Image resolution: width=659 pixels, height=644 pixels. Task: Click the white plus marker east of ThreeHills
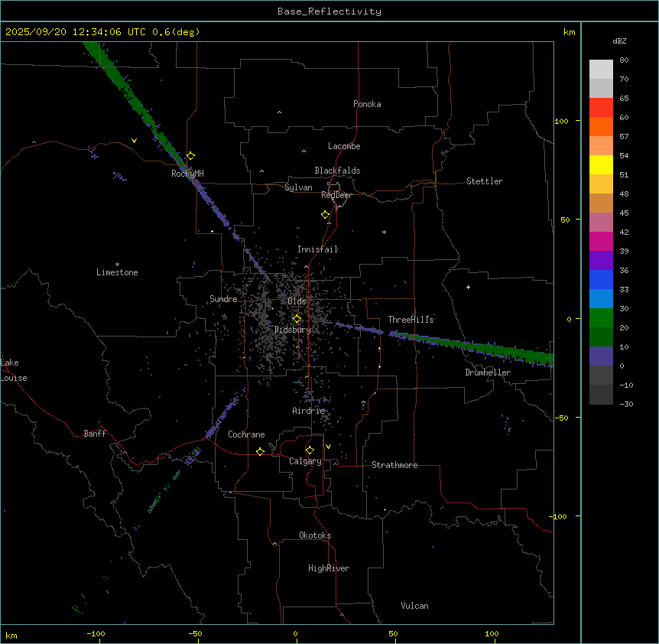point(469,287)
